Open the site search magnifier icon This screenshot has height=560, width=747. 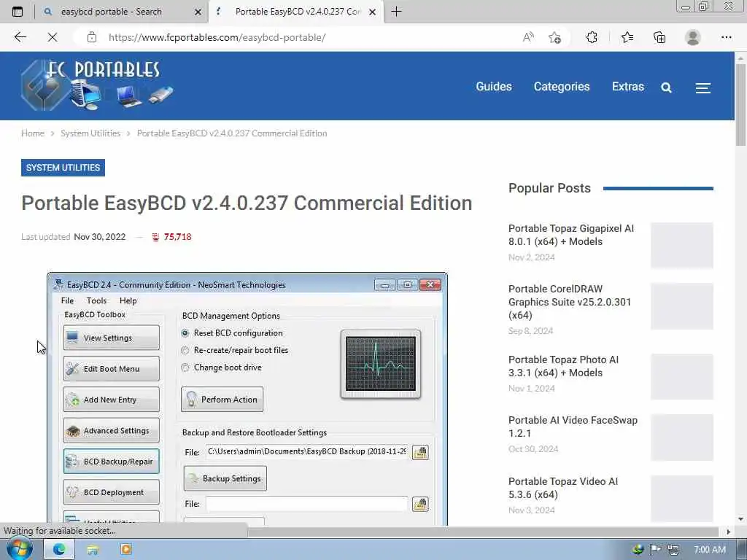tap(667, 87)
